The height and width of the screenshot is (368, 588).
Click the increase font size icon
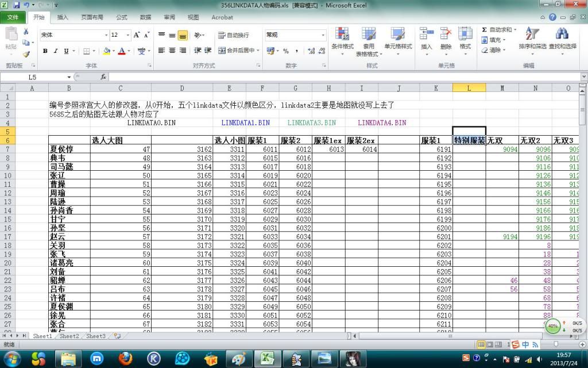[137, 35]
